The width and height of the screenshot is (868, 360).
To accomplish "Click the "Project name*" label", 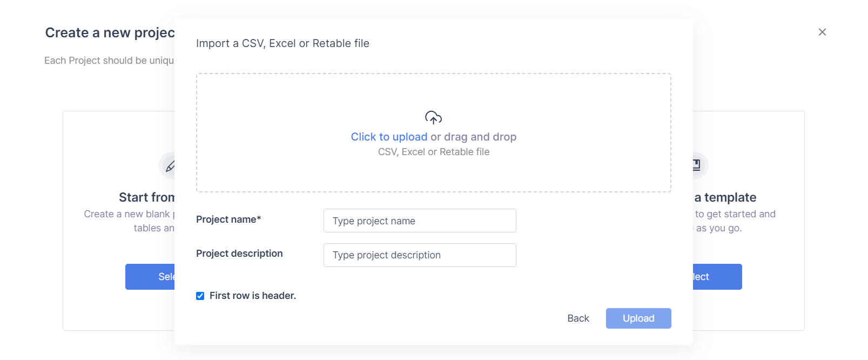I will (x=228, y=219).
